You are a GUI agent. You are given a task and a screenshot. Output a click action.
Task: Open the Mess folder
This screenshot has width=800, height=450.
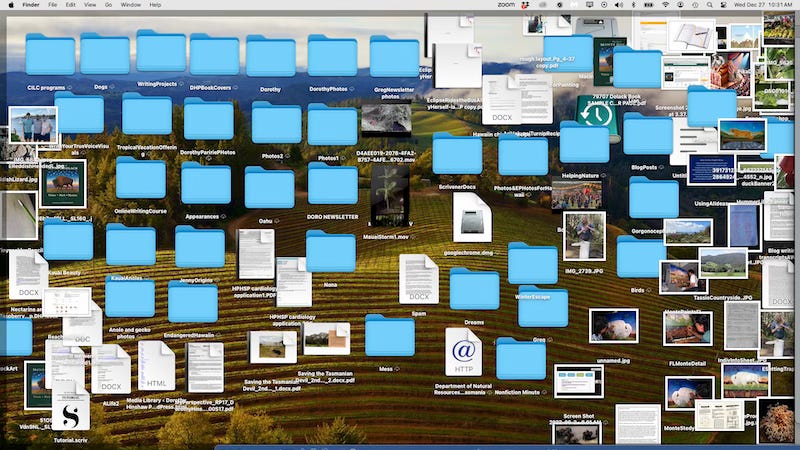point(390,335)
